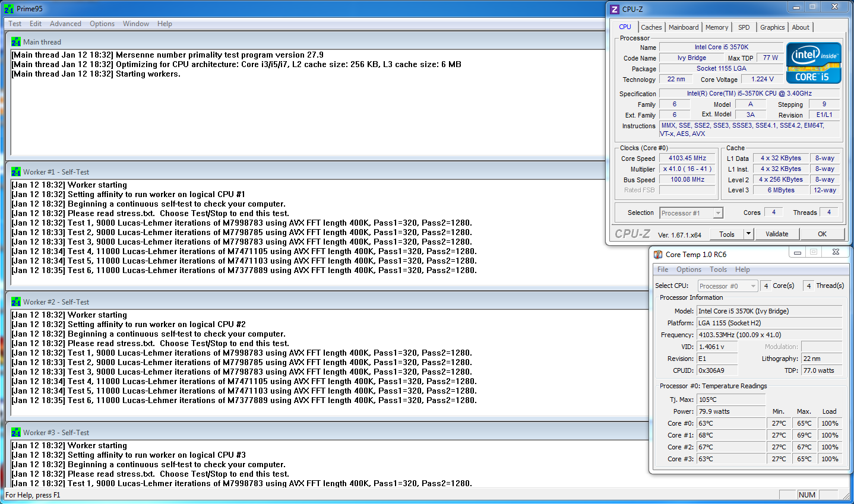Click the Core Temp Frequency field value

point(770,335)
